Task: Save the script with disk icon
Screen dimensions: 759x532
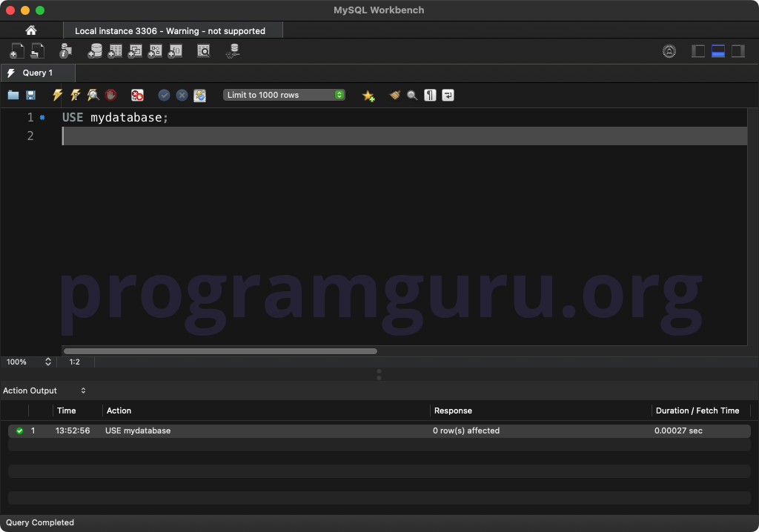Action: pos(30,95)
